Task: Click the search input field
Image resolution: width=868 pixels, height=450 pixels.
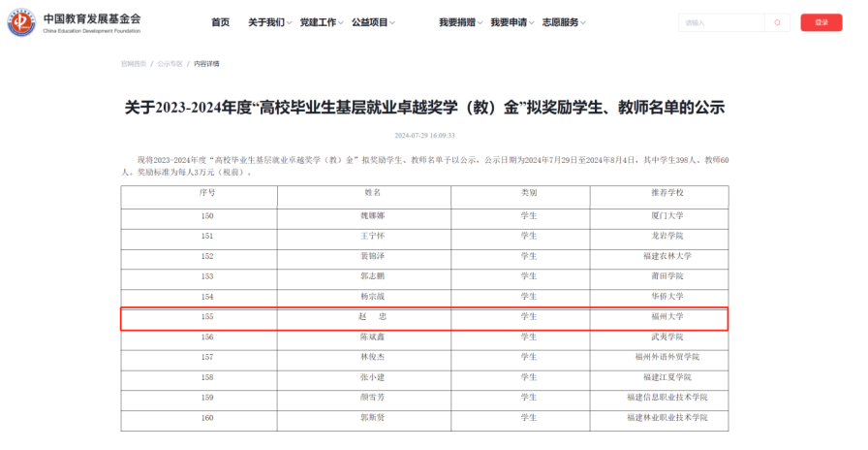Action: coord(721,22)
